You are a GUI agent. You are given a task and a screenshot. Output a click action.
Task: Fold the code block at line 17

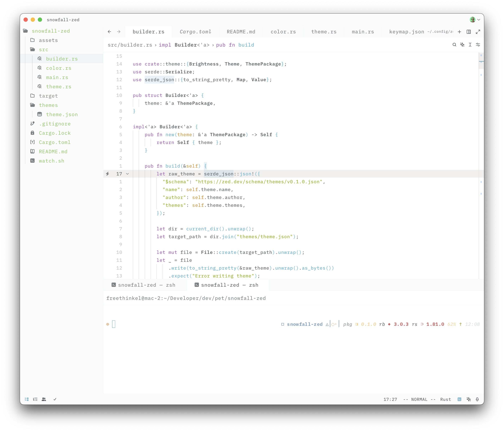click(x=127, y=174)
